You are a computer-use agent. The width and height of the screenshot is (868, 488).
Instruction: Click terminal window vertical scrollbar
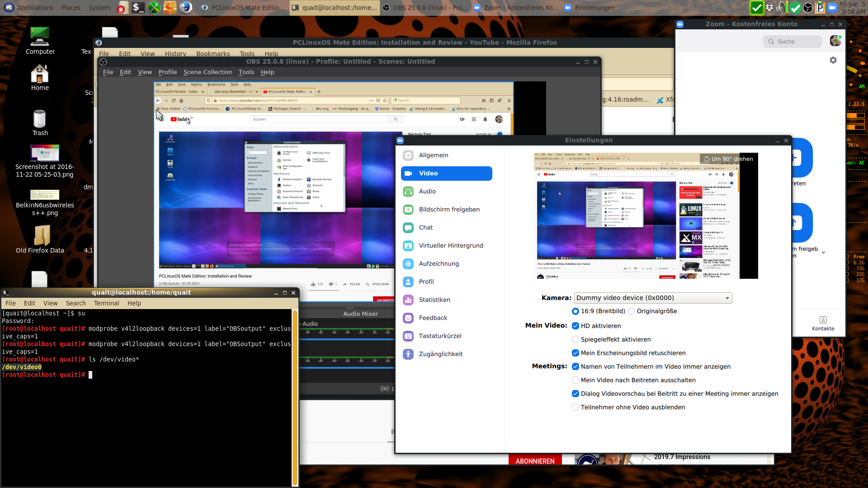295,398
